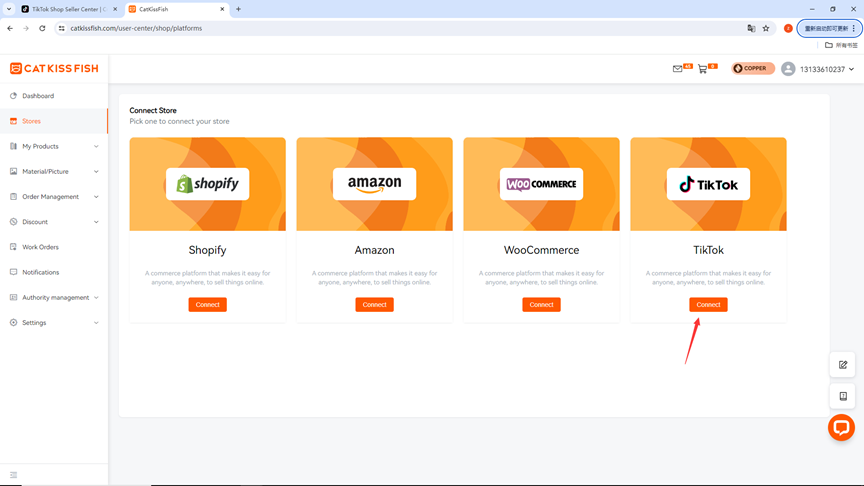Click the COPPER membership badge
864x486 pixels.
click(753, 68)
